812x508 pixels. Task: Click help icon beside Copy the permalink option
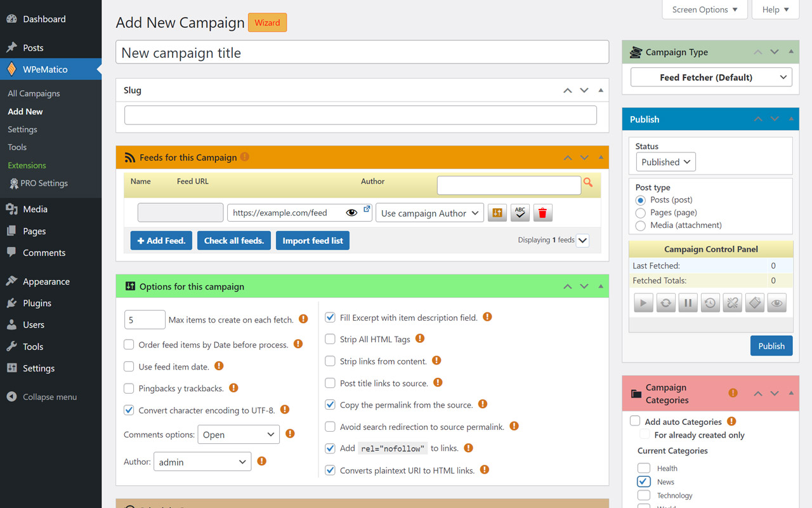[483, 404]
